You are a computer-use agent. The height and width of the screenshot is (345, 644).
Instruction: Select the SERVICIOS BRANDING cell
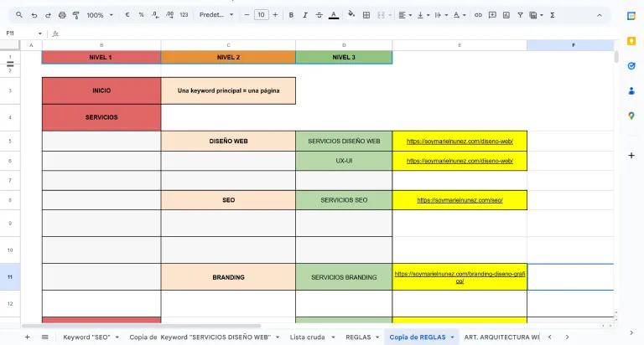tap(344, 277)
